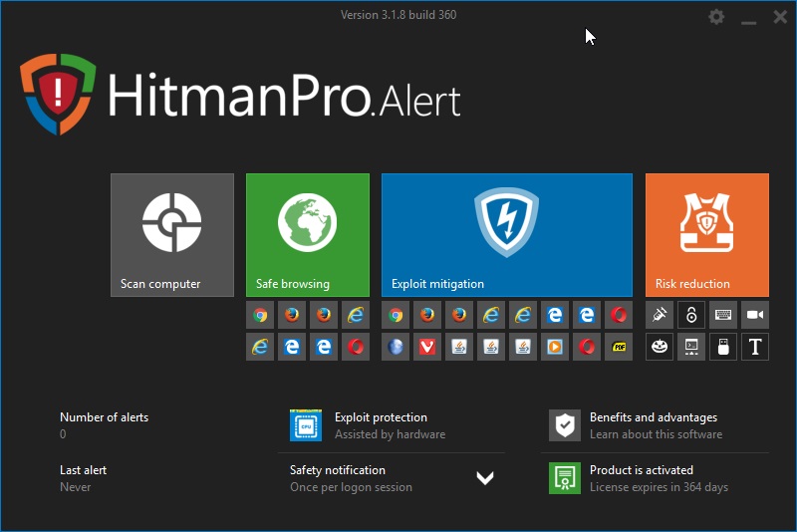
Task: Click the Last alert label
Action: (x=84, y=470)
